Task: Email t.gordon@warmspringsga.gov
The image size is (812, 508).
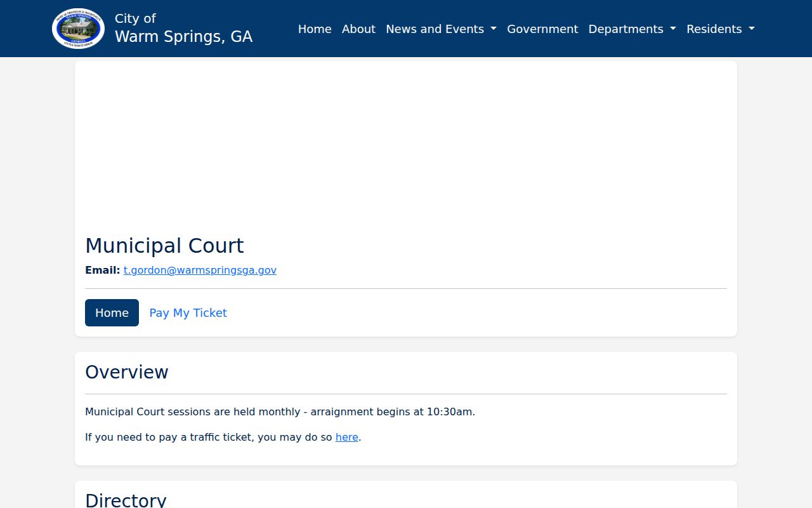Action: 200,270
